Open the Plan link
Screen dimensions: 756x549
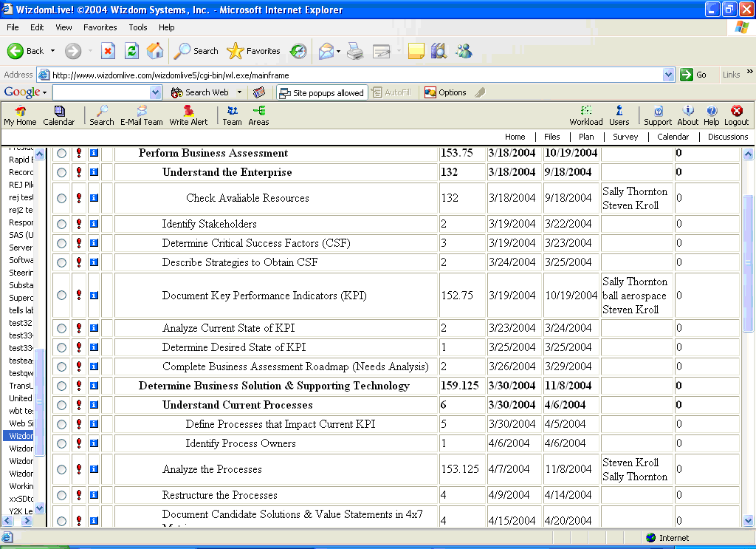click(x=585, y=137)
